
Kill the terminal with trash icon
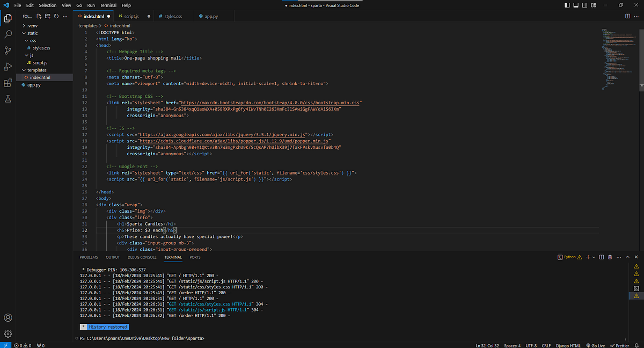click(x=610, y=257)
